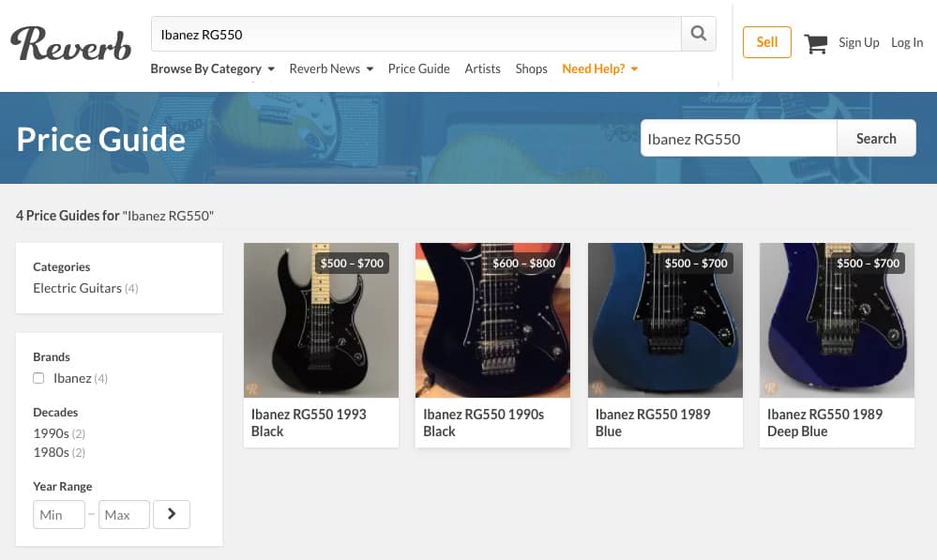The image size is (937, 560).
Task: Click the Max year input
Action: point(124,515)
